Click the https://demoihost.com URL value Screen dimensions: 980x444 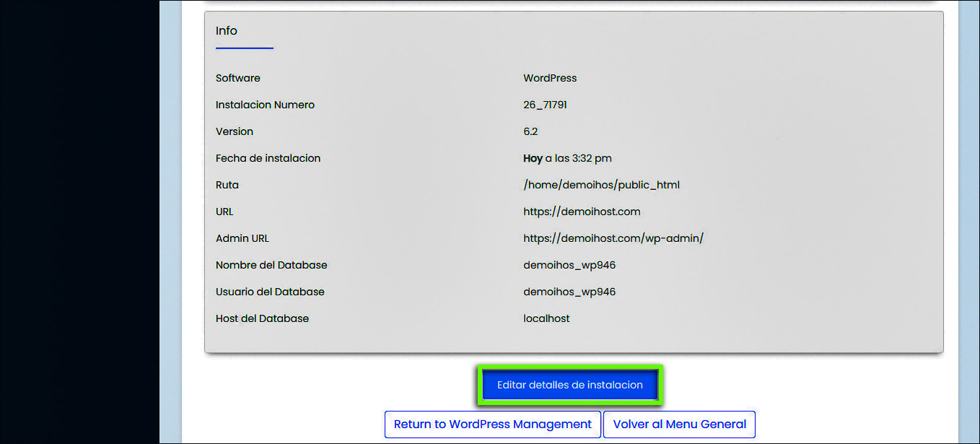click(x=582, y=212)
